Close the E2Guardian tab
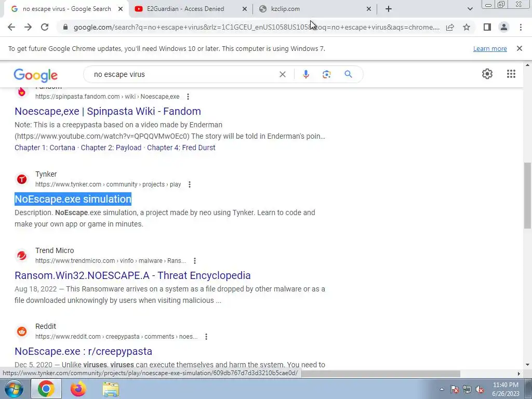Viewport: 532px width, 399px height. [x=245, y=9]
